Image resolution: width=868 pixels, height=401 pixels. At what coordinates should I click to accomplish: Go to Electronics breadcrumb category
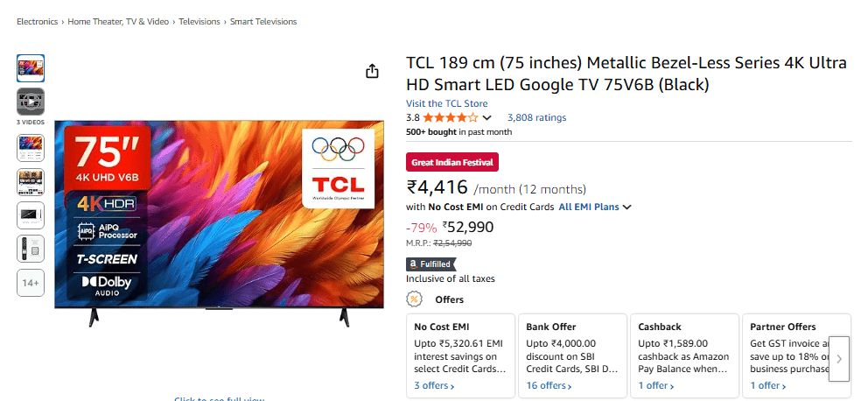coord(38,21)
